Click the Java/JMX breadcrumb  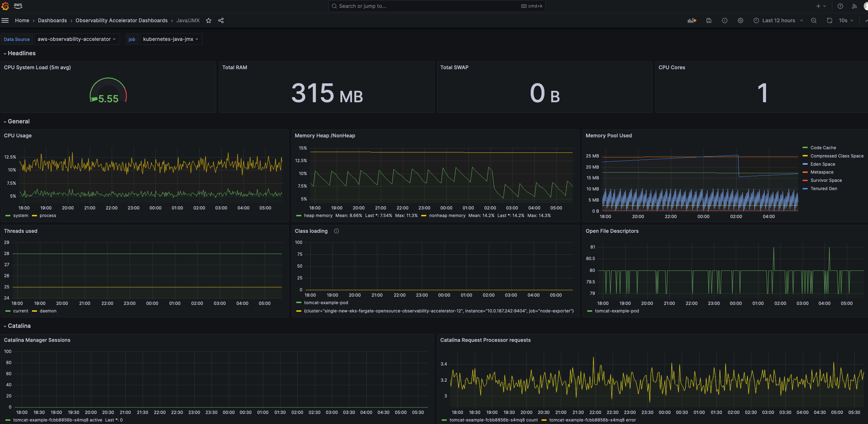point(188,20)
